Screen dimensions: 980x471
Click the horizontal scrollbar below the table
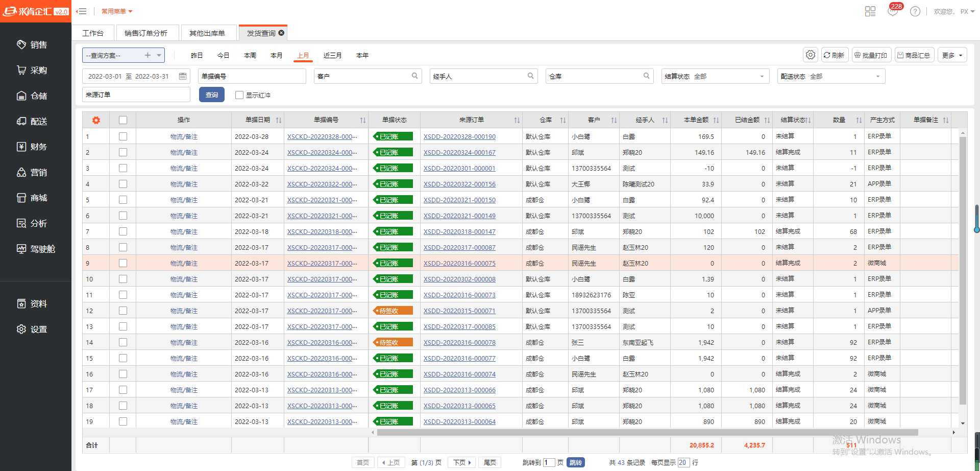647,432
